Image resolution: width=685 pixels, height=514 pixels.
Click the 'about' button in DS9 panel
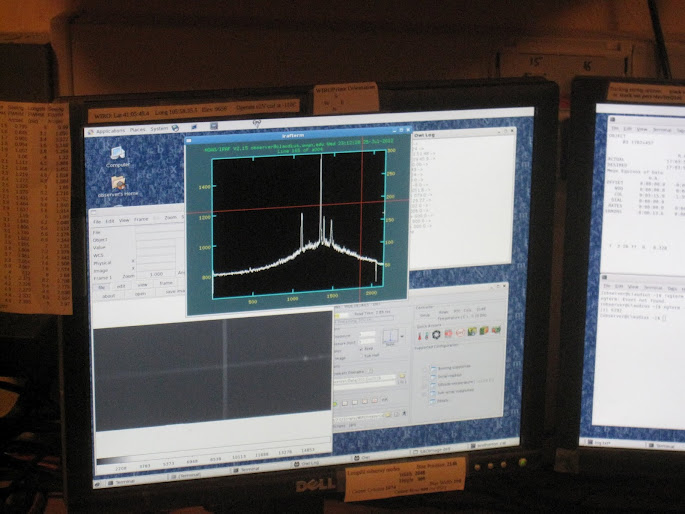[x=108, y=296]
